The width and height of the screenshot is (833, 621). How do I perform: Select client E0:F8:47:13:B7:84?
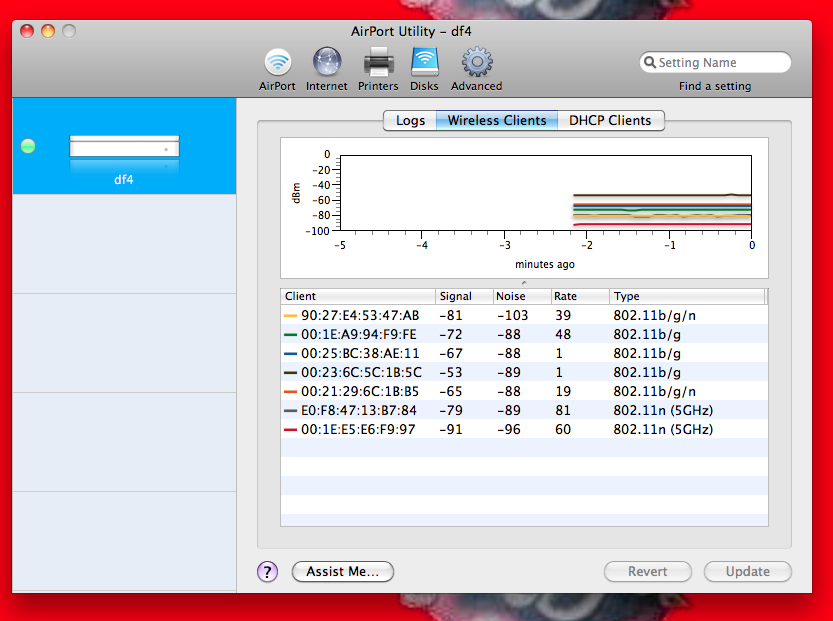coord(524,411)
